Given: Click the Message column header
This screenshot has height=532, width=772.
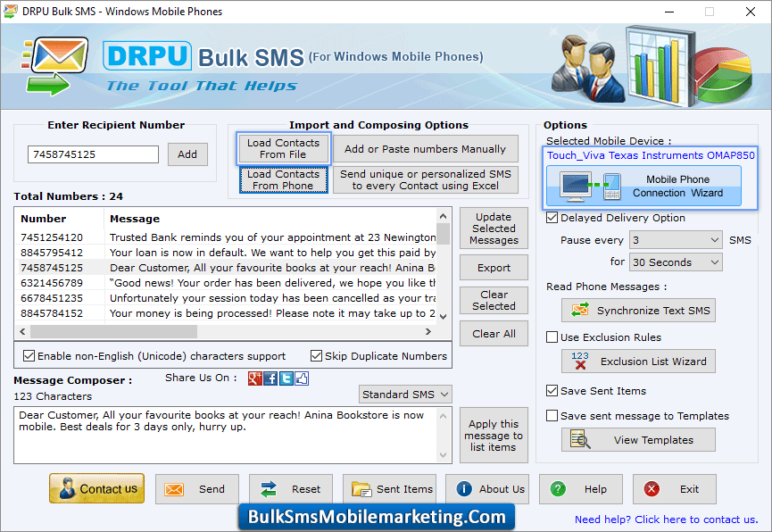Looking at the screenshot, I should click(270, 219).
